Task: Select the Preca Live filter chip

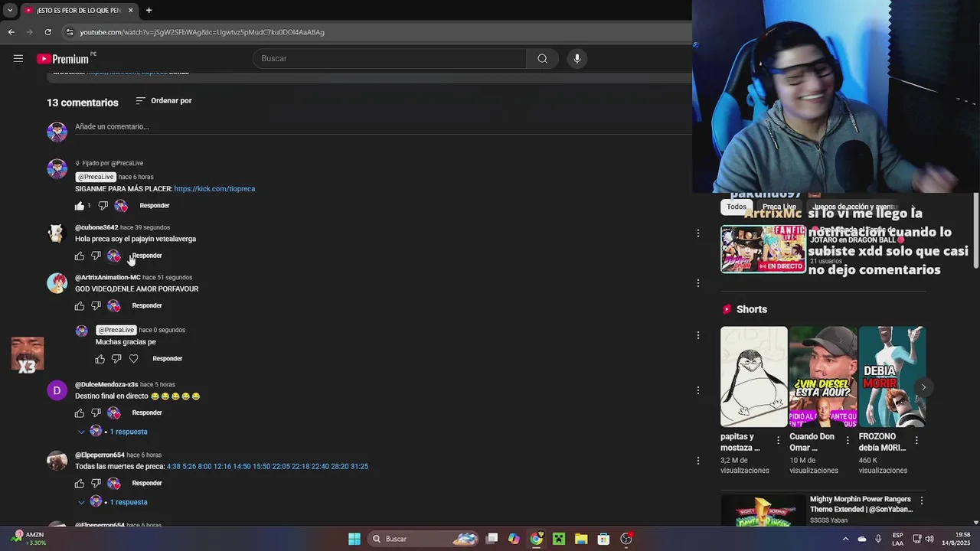Action: pyautogui.click(x=779, y=207)
